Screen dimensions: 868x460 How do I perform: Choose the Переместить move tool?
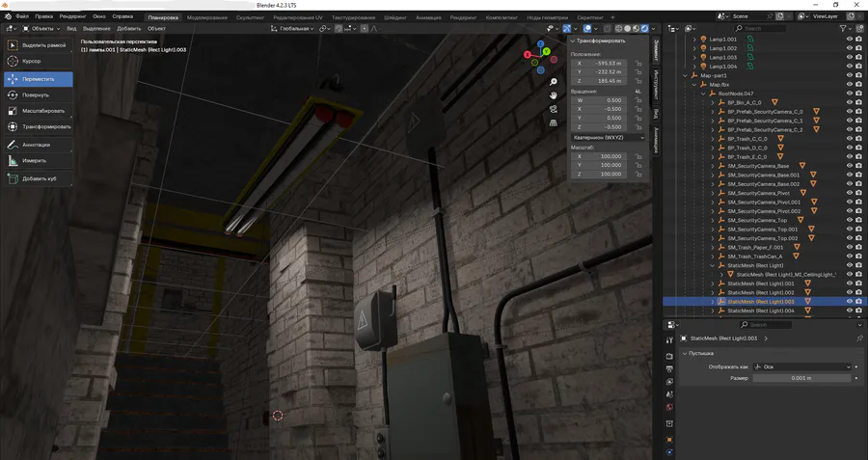(39, 79)
